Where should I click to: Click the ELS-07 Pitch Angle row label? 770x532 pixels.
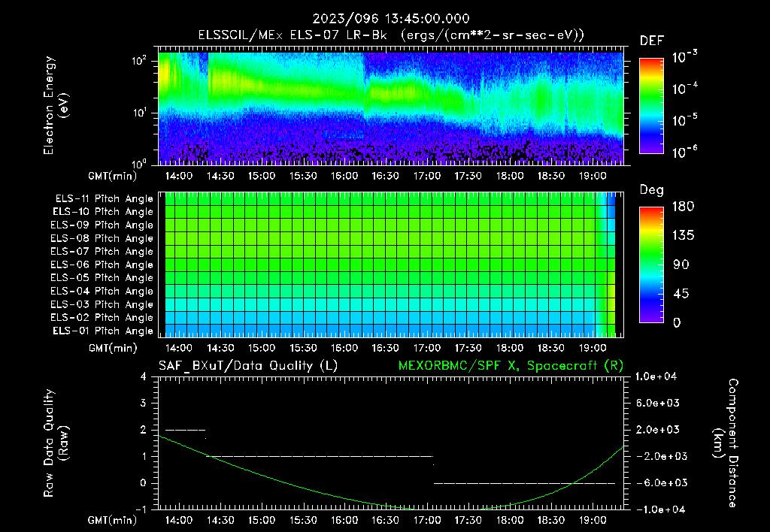coord(102,252)
